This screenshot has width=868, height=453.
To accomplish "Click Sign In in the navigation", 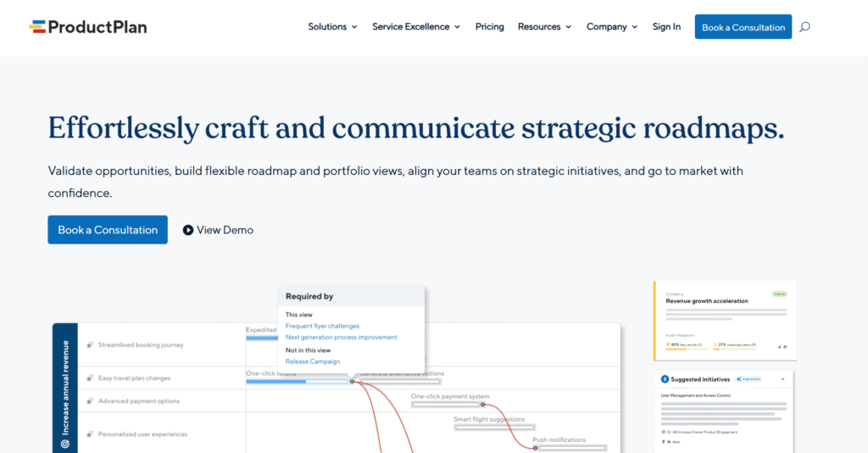I will [666, 27].
